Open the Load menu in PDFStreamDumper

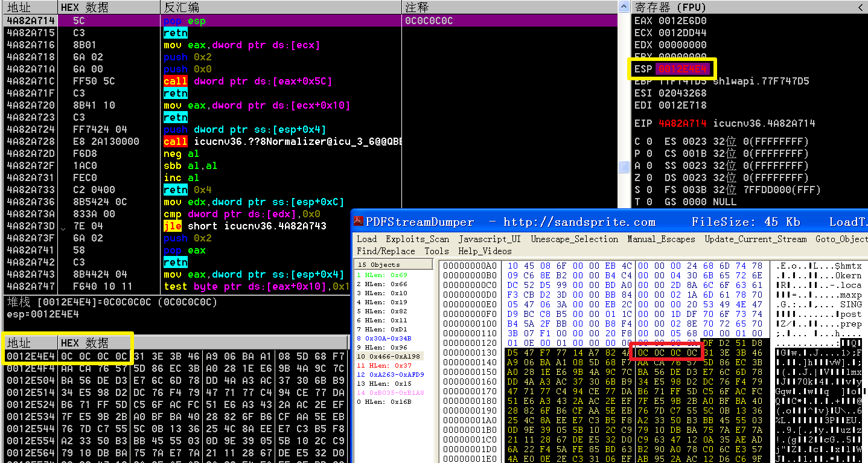click(366, 239)
